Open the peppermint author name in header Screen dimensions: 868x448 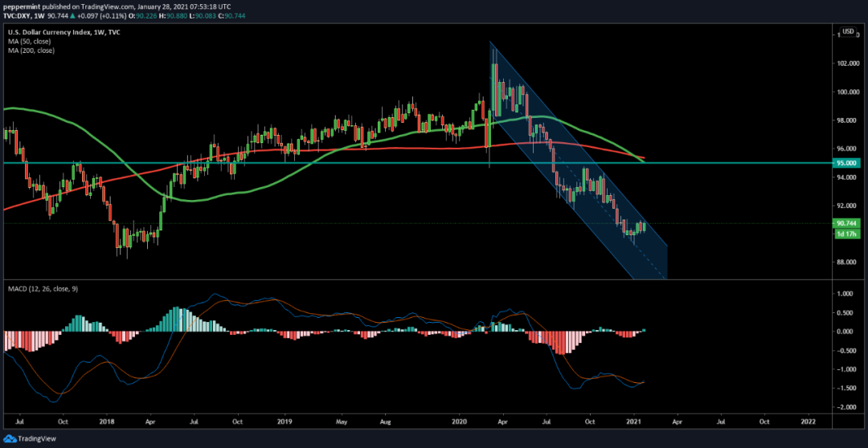coord(21,6)
